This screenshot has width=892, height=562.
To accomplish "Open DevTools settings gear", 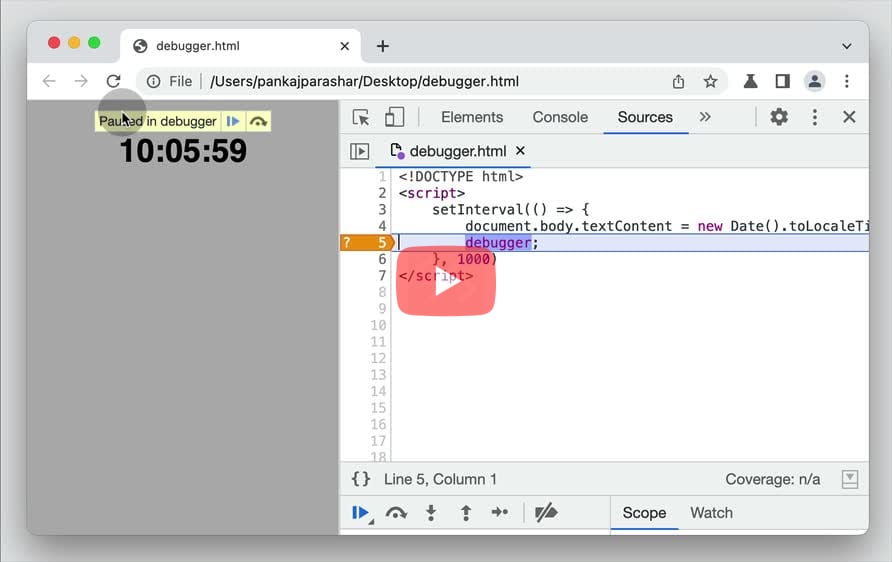I will pos(779,117).
